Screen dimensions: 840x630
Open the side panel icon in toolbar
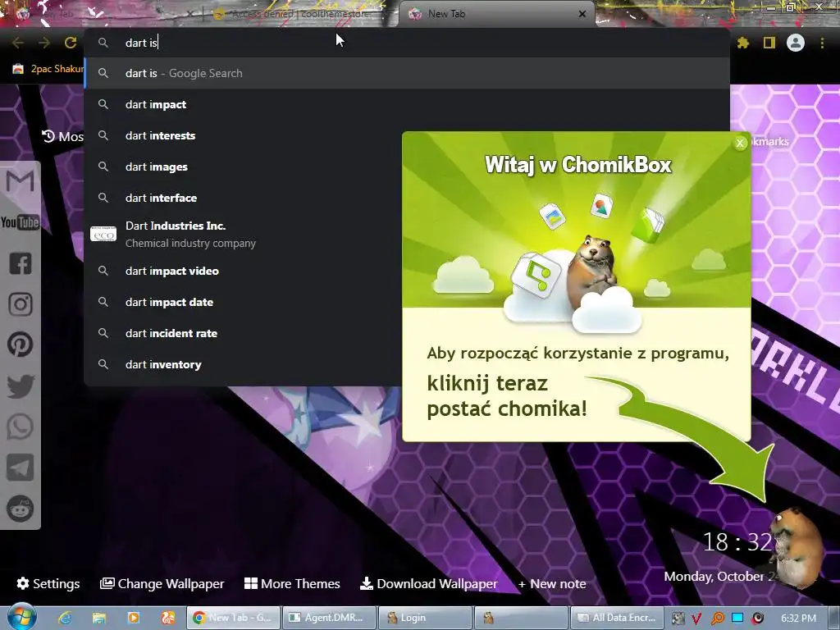point(769,43)
